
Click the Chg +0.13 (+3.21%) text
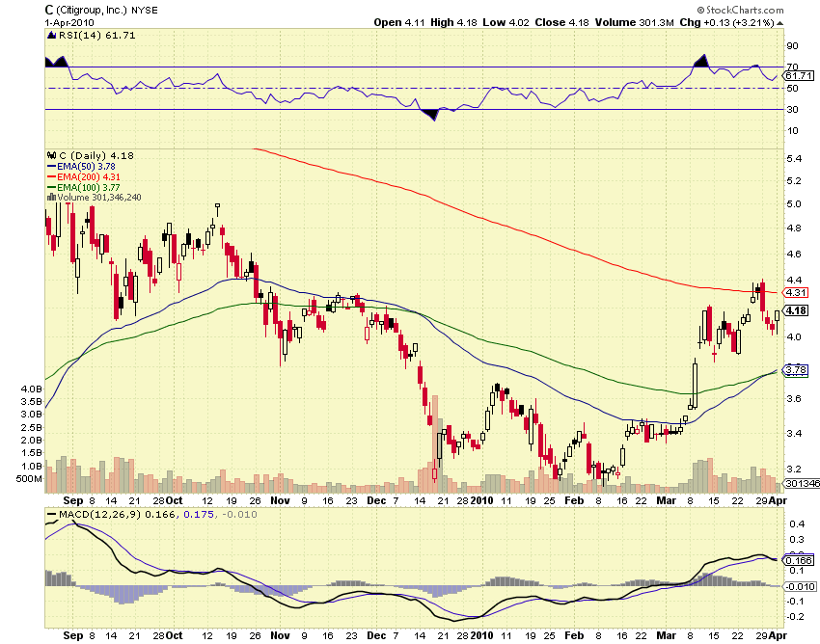coord(727,22)
